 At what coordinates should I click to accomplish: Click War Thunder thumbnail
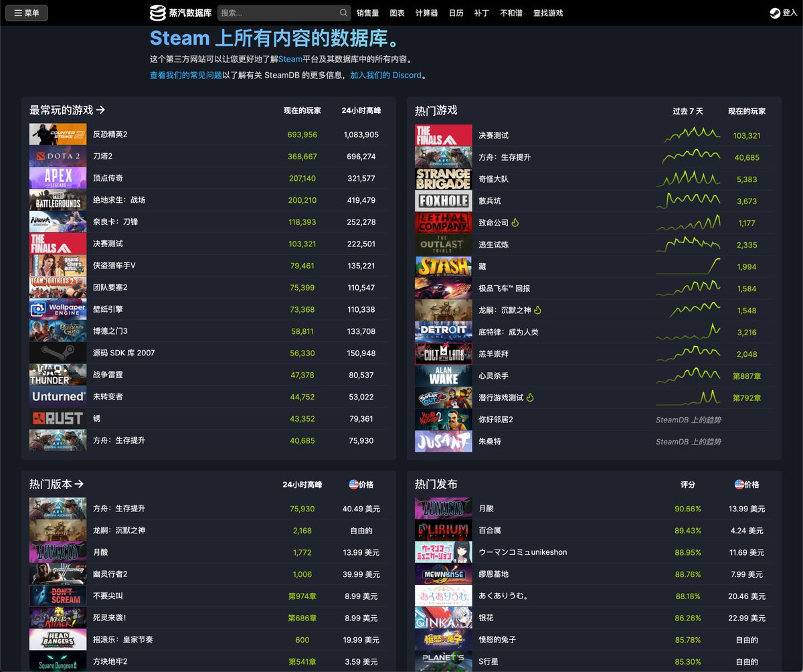[x=58, y=375]
